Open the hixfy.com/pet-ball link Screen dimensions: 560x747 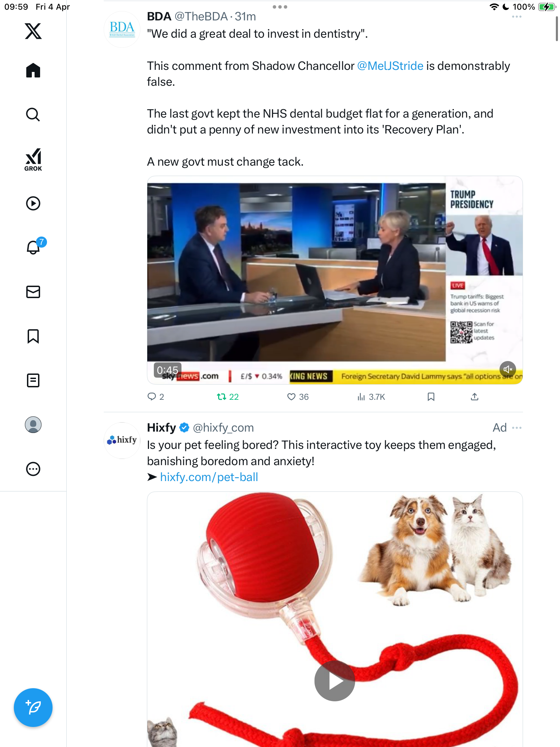[x=209, y=477]
